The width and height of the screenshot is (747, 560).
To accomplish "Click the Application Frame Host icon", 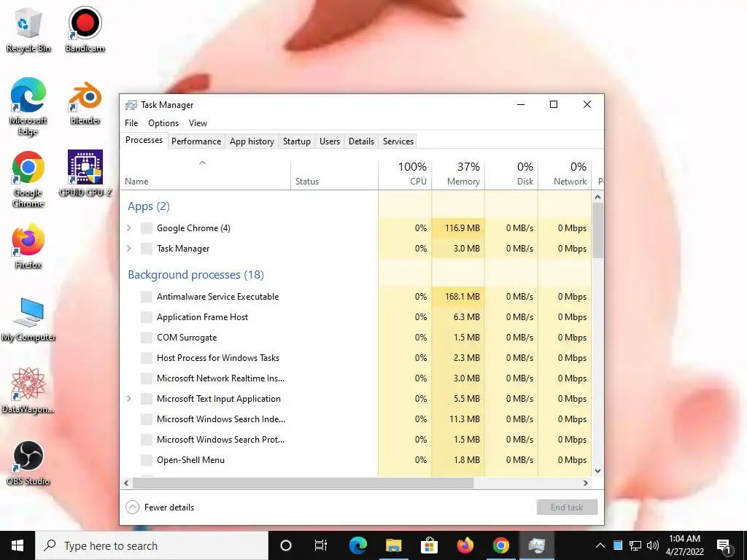I will (x=146, y=317).
